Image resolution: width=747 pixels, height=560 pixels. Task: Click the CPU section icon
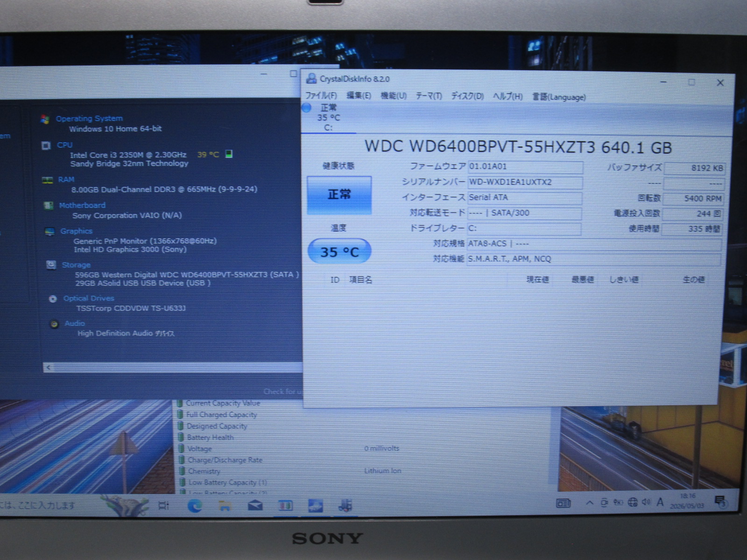coord(46,146)
